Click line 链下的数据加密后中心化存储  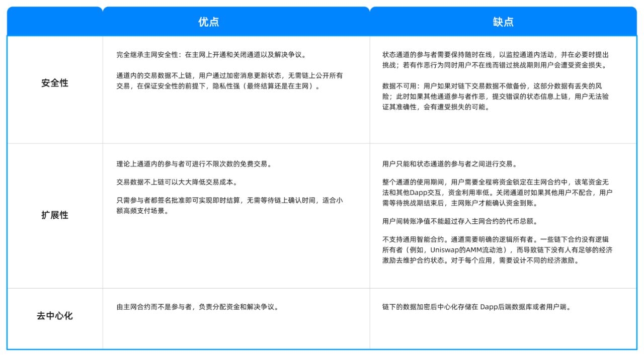[x=477, y=307]
